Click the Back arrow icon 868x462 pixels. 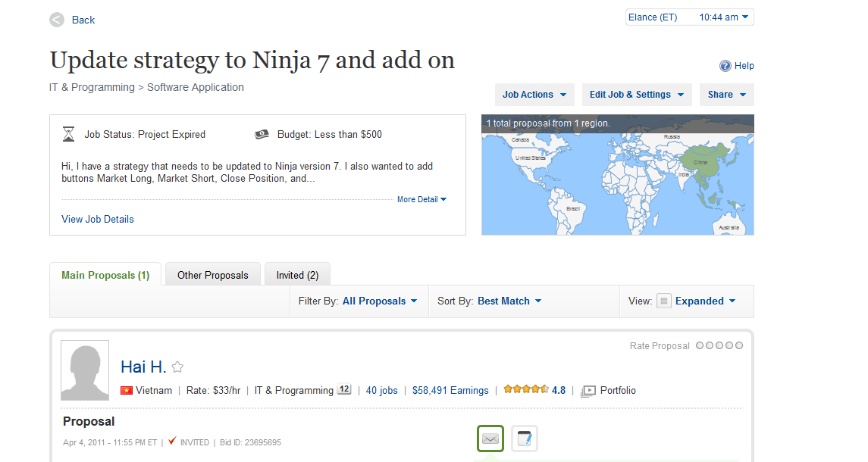pos(56,20)
